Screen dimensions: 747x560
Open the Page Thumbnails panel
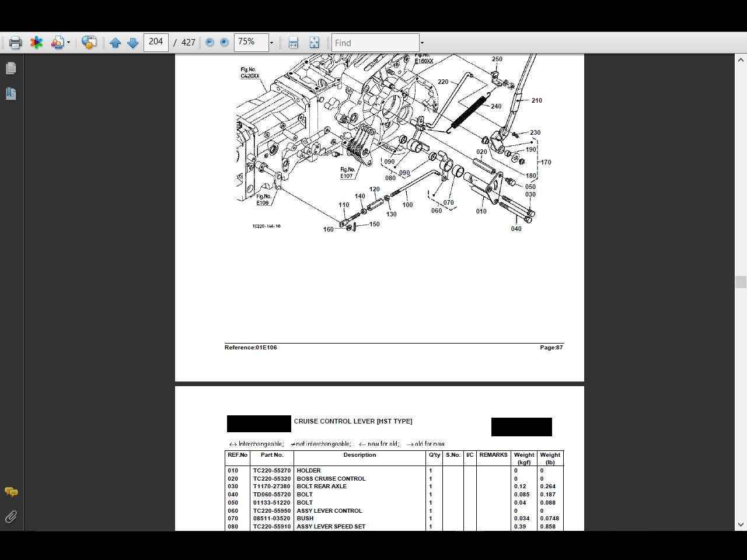(11, 68)
